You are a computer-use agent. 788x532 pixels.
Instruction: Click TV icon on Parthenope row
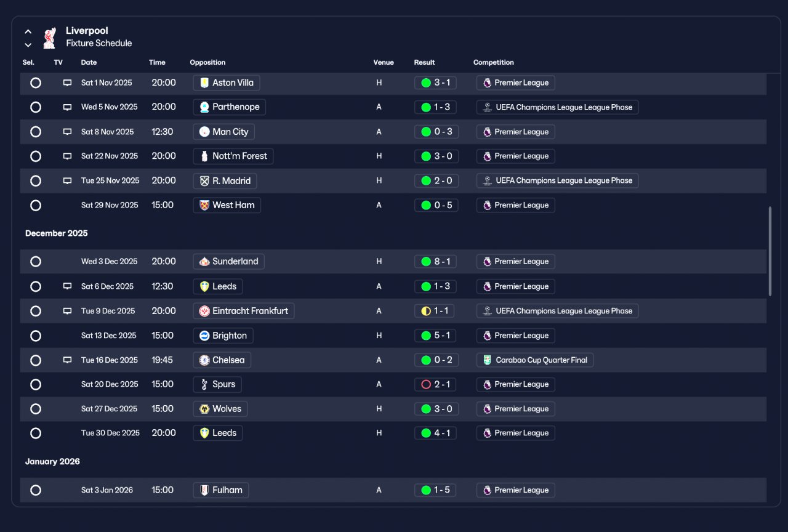67,107
